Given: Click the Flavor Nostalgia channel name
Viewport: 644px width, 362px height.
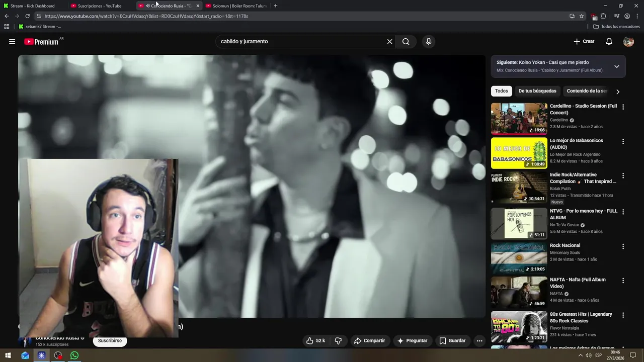Looking at the screenshot, I should 566,328.
